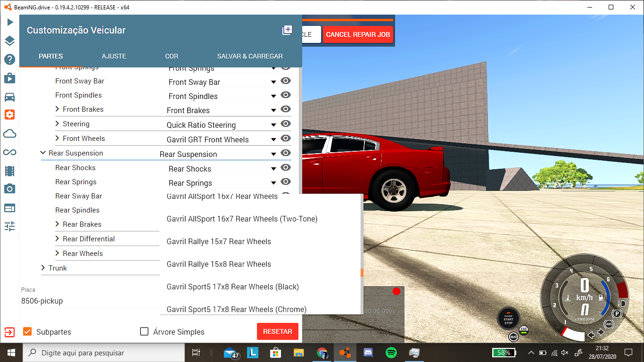Screen dimensions: 644x362
Task: Toggle visibility eye for Quick Ratio Steering
Action: pyautogui.click(x=286, y=124)
